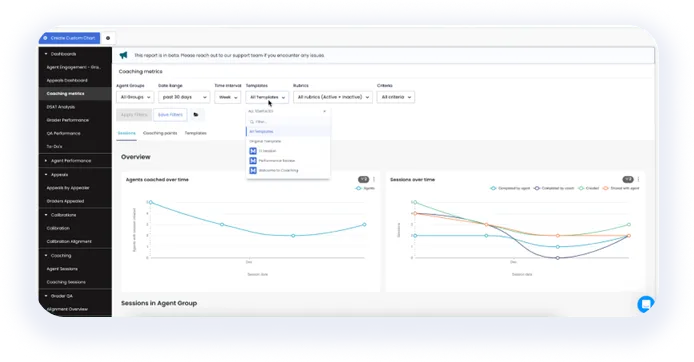Image resolution: width=694 pixels, height=362 pixels.
Task: Open Coaching Sessions in the sidebar
Action: tap(66, 282)
